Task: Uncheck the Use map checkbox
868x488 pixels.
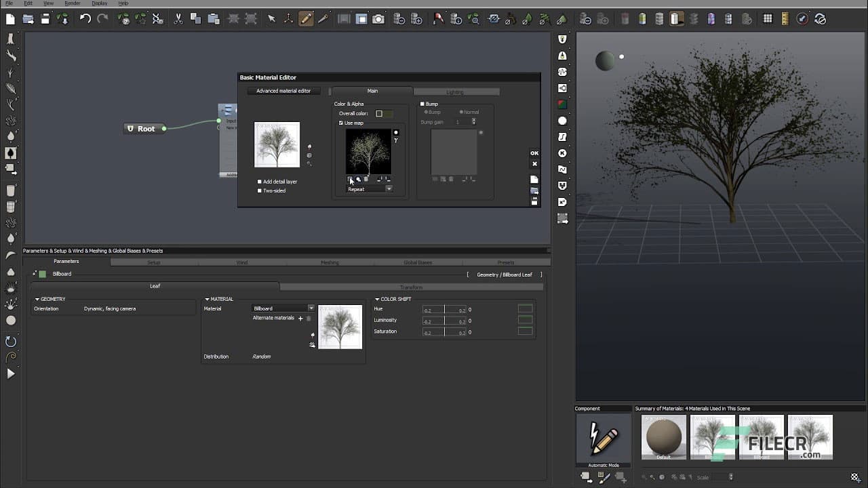Action: point(341,123)
